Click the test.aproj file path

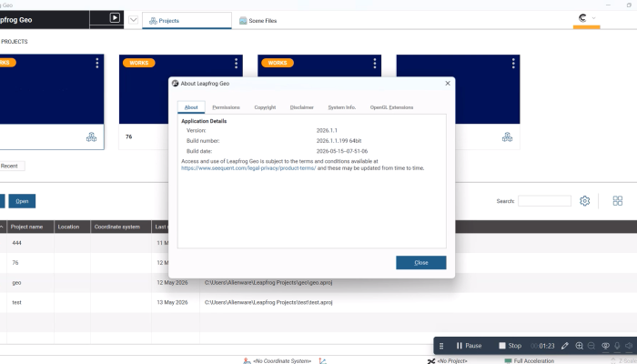(268, 302)
